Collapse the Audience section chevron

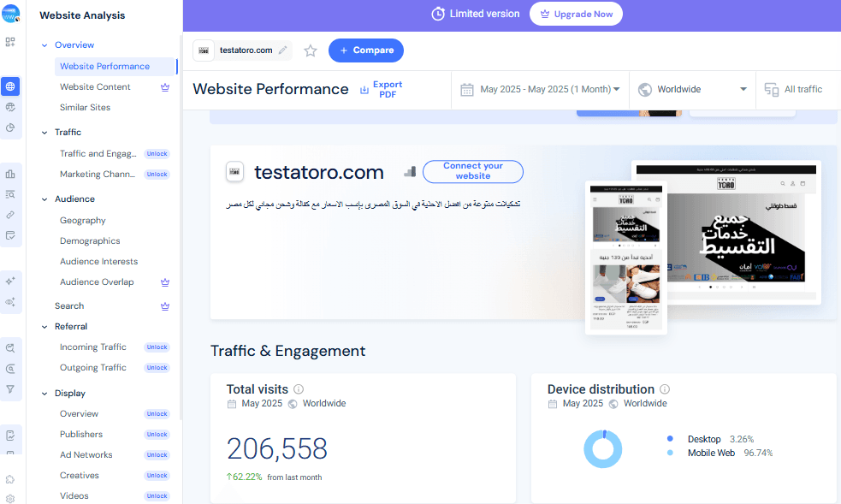(x=44, y=199)
